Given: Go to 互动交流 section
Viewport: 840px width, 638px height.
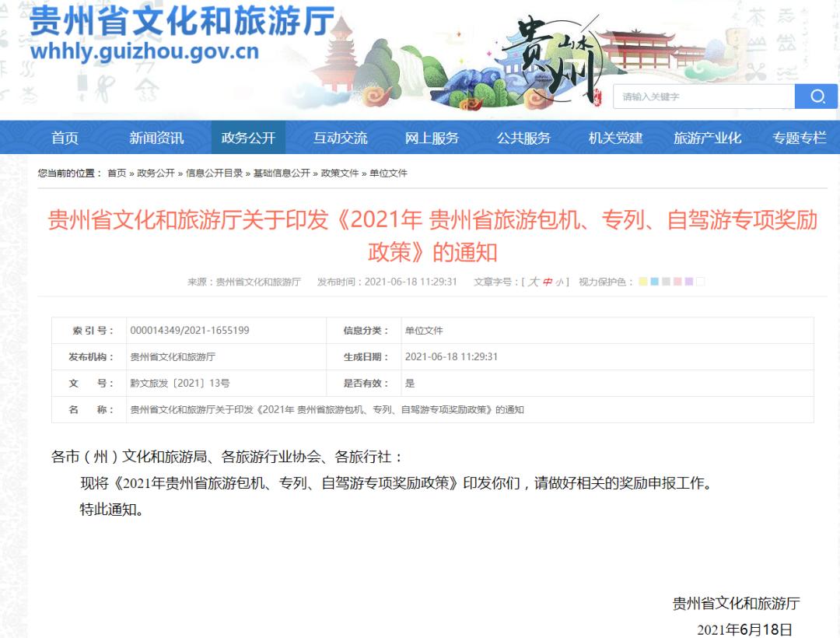Looking at the screenshot, I should (340, 138).
